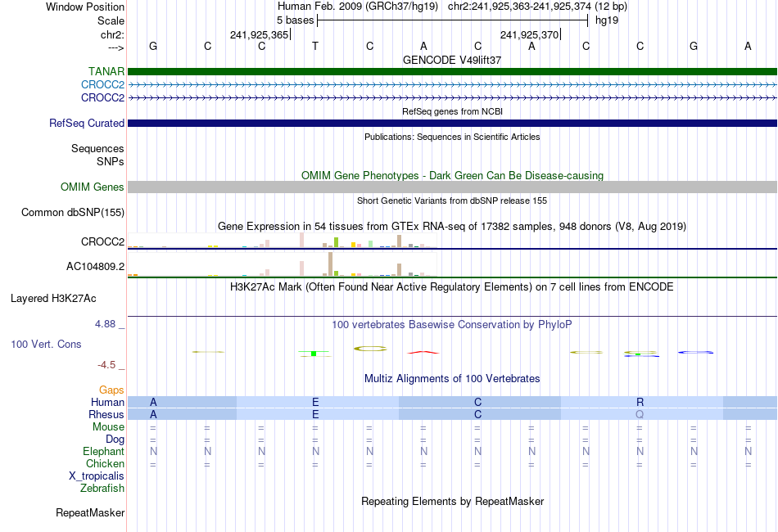Image resolution: width=778 pixels, height=532 pixels.
Task: Click the Layered H3K27Ac track label
Action: [53, 299]
